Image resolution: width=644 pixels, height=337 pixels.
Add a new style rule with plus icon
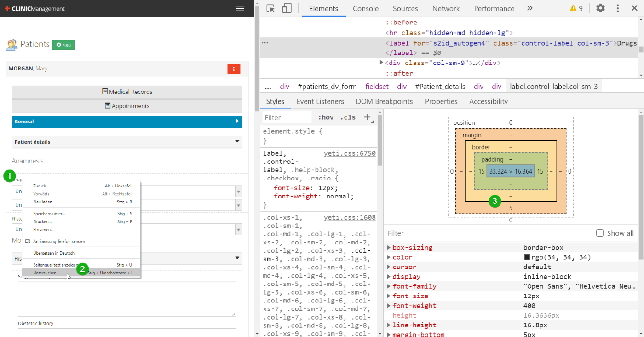367,117
